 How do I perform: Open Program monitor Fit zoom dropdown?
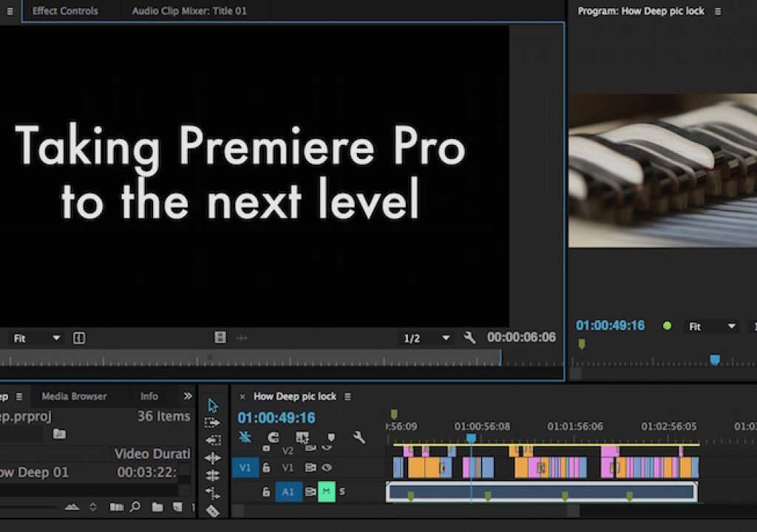point(712,327)
